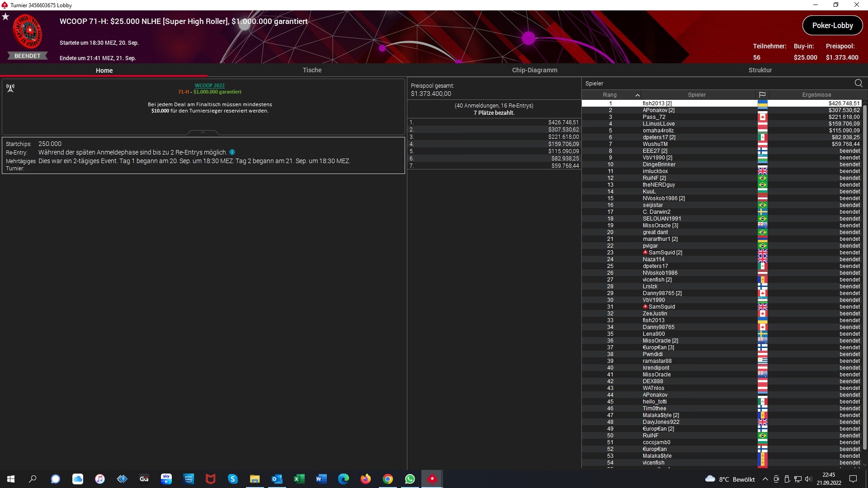Open the volume control in system tray
This screenshot has width=868, height=488.
[808, 479]
